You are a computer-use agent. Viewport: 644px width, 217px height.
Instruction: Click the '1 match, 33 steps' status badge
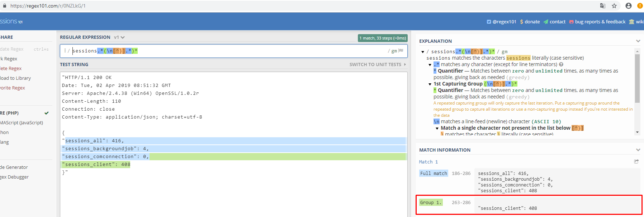[383, 38]
